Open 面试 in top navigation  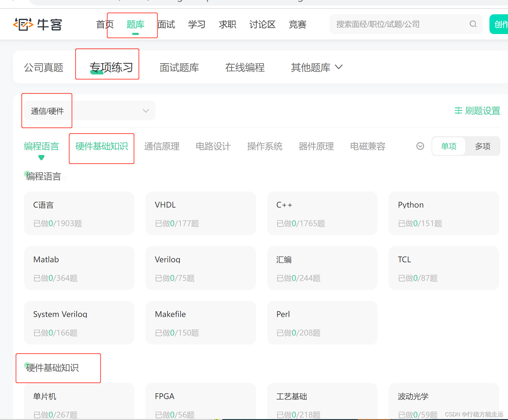pyautogui.click(x=166, y=24)
